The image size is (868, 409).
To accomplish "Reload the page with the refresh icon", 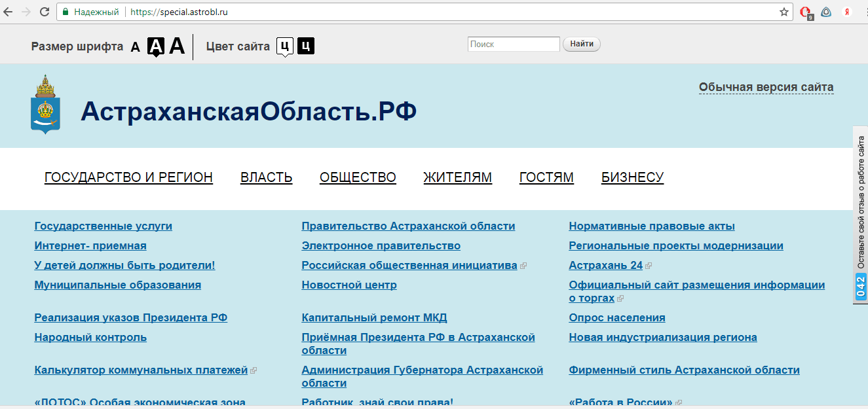I will [x=45, y=12].
